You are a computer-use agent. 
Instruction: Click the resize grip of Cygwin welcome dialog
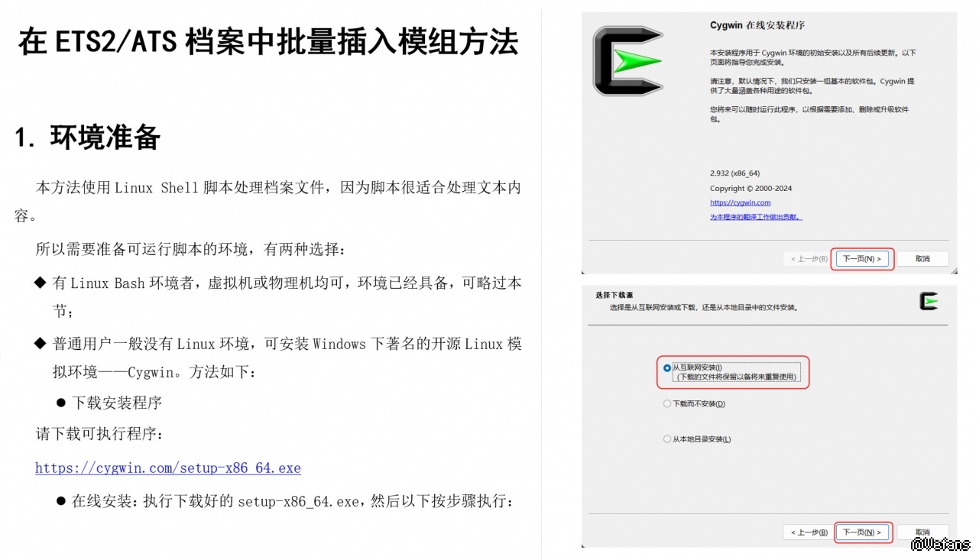pos(951,269)
